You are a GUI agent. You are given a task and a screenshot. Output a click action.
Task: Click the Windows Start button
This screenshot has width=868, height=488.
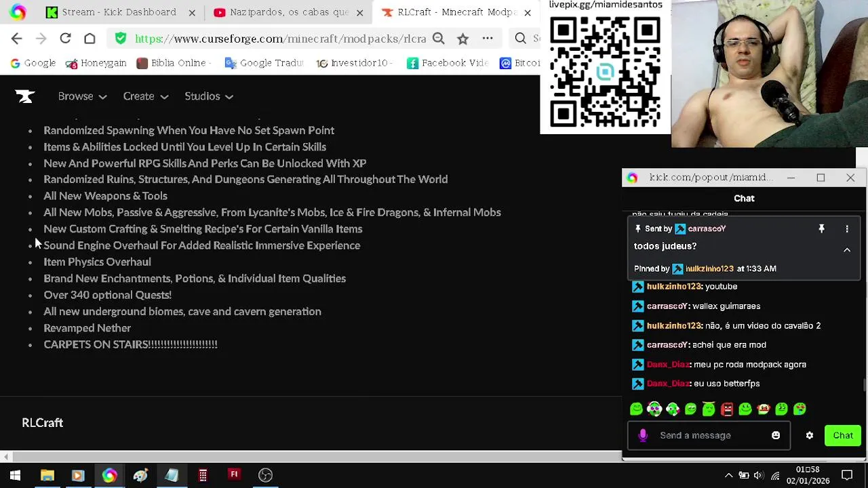point(15,475)
